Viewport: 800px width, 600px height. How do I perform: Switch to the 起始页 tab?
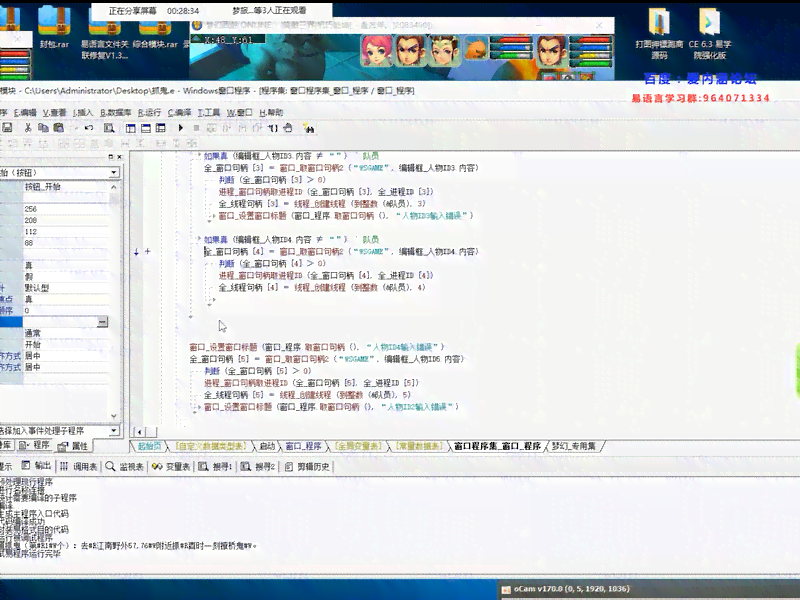coord(149,446)
